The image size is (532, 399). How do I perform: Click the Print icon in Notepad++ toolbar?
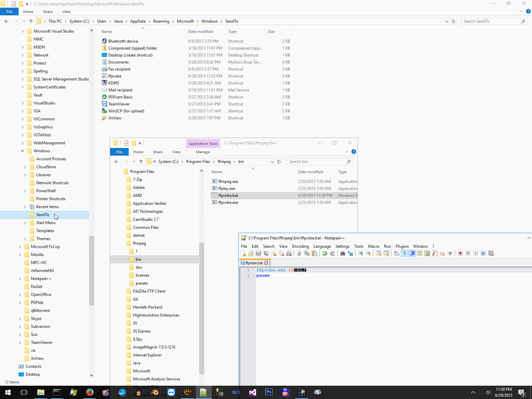click(x=289, y=253)
